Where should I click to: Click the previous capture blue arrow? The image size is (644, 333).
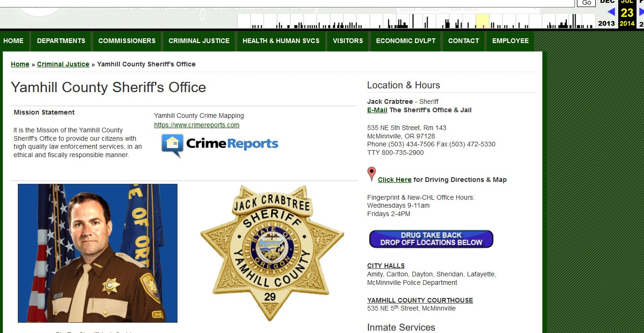(x=611, y=12)
